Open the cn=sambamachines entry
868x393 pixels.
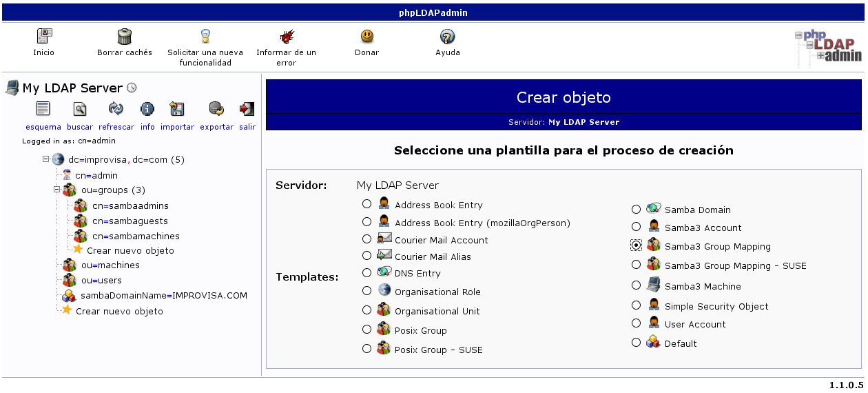(136, 236)
